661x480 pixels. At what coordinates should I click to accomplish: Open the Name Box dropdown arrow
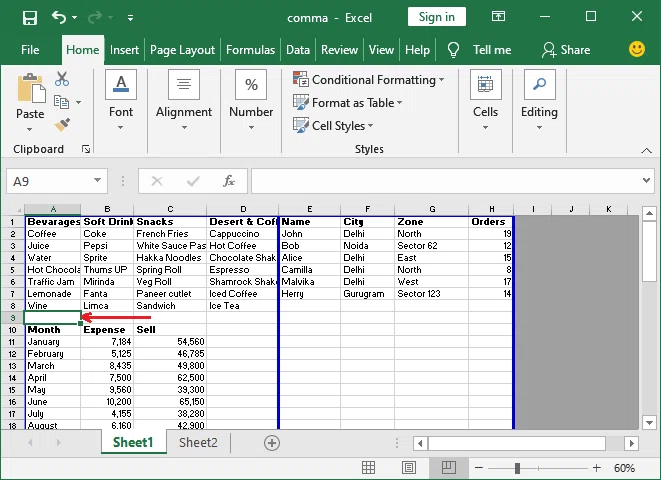[97, 180]
